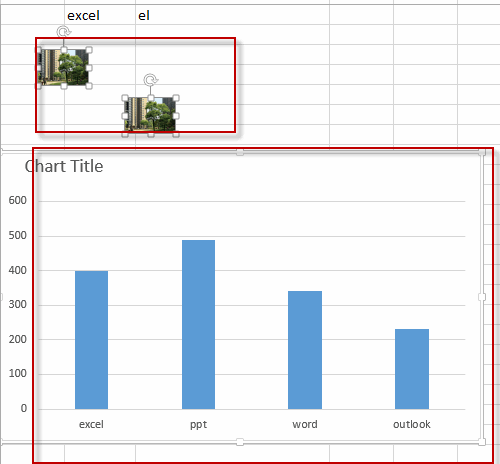Select the excel bar in the chart
The width and height of the screenshot is (500, 464).
coord(91,340)
